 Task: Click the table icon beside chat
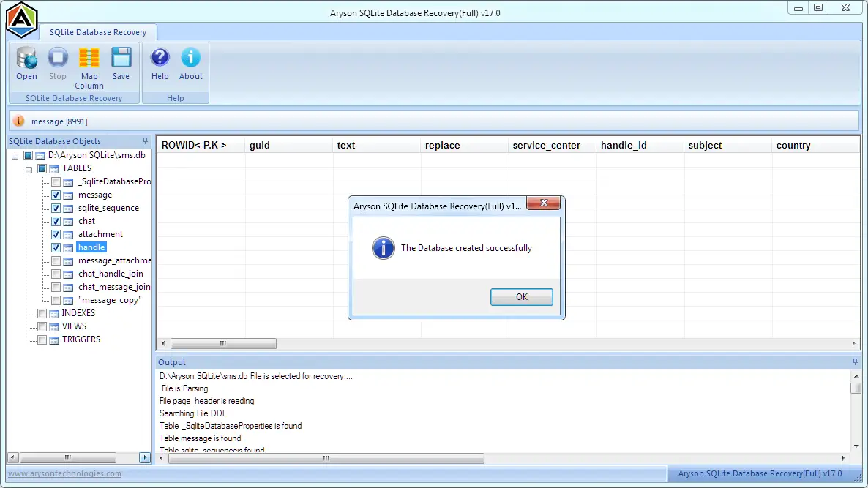point(68,221)
